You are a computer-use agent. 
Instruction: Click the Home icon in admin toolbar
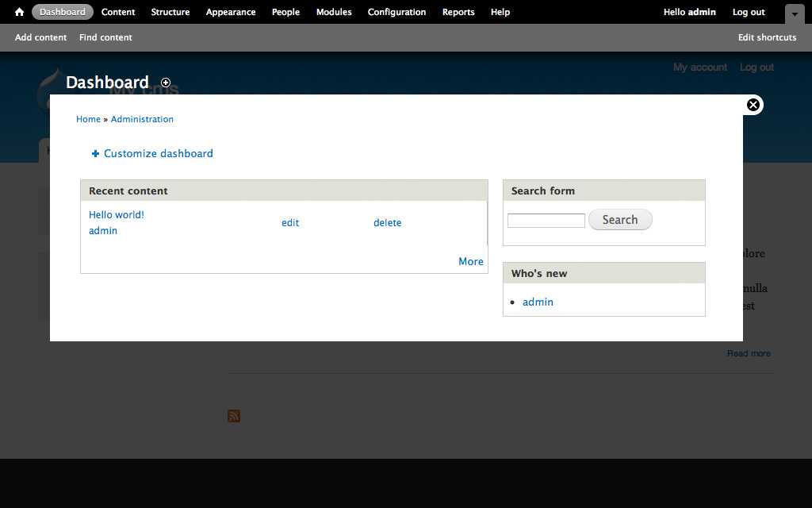19,12
